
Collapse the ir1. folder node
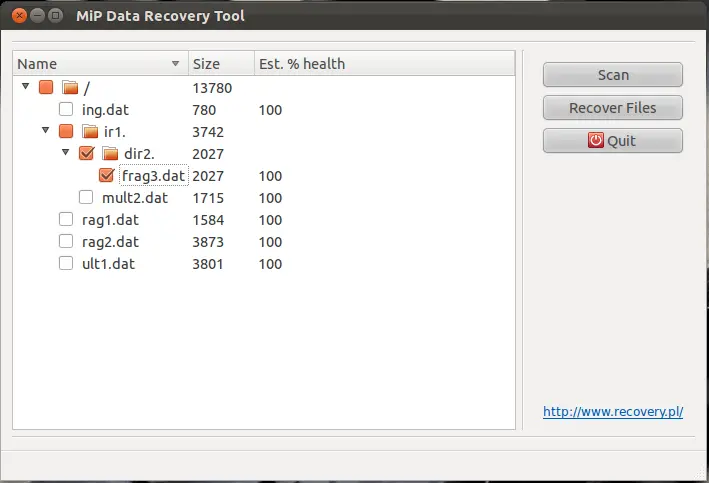[46, 132]
